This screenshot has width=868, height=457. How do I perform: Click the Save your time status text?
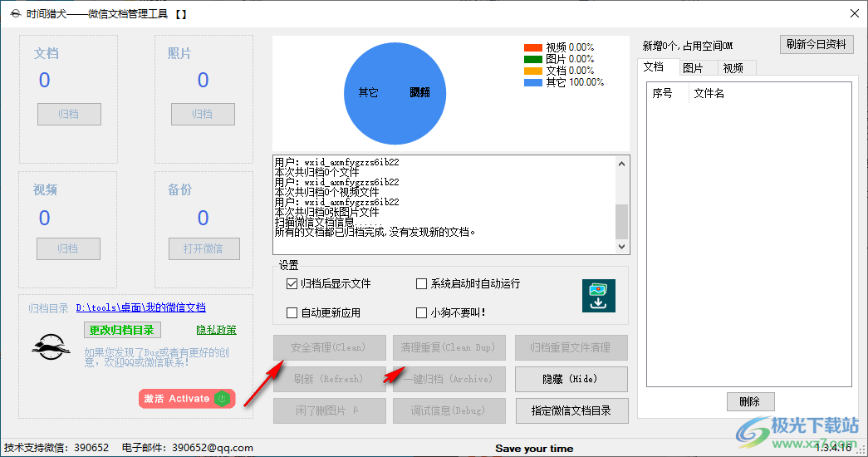click(534, 448)
